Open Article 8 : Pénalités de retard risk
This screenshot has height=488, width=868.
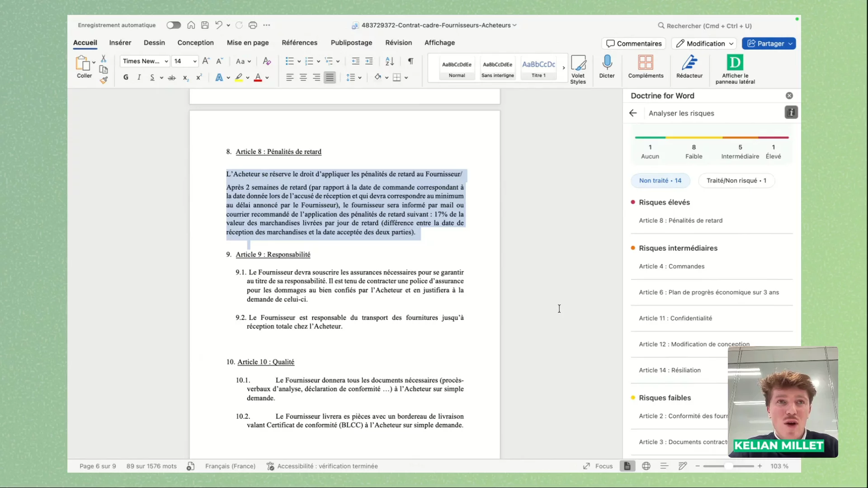point(680,221)
